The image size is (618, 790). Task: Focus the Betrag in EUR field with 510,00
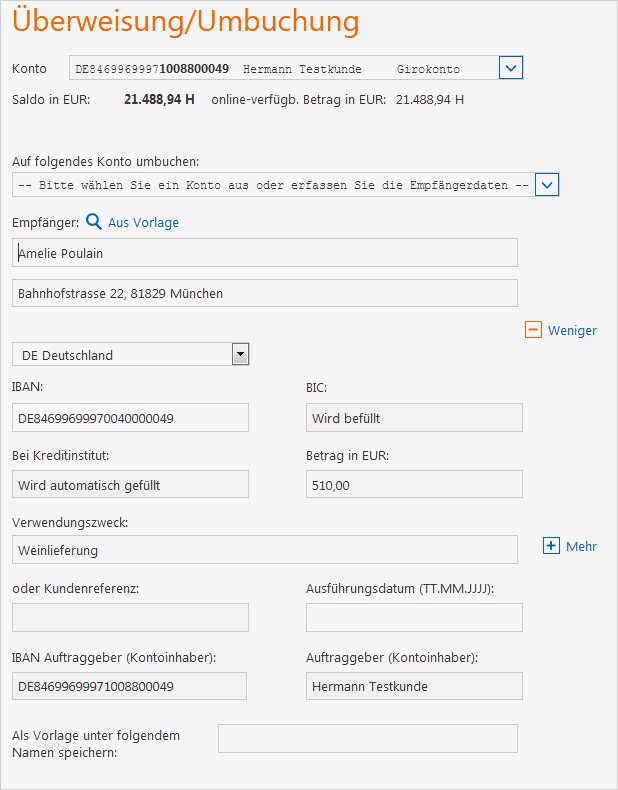pyautogui.click(x=414, y=484)
